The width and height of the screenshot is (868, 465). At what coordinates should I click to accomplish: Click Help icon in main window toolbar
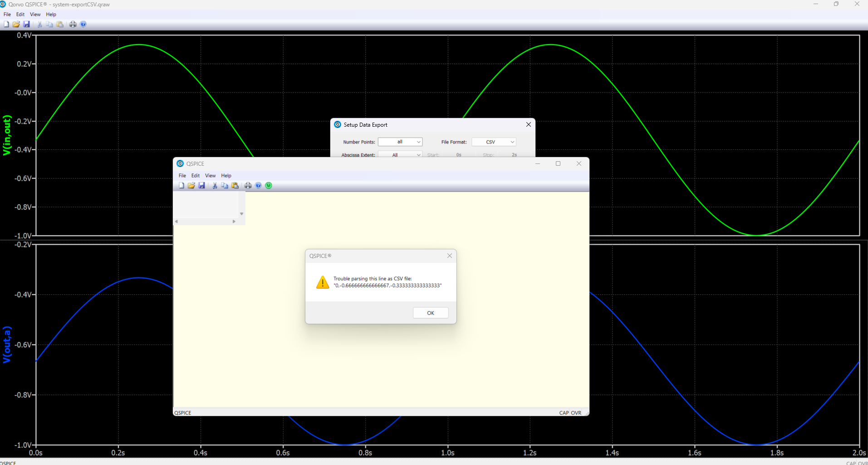(83, 24)
